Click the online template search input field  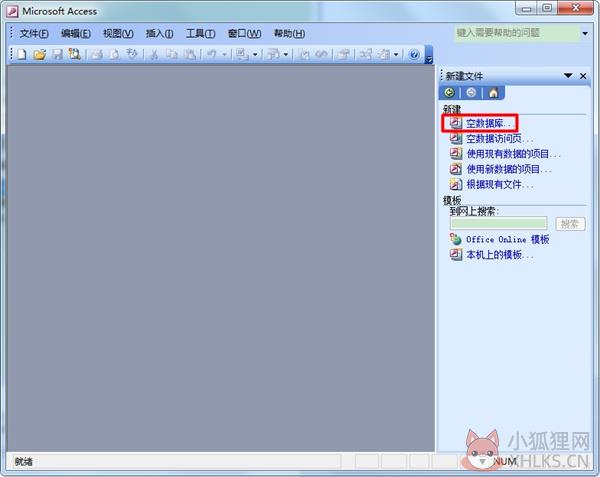point(499,223)
